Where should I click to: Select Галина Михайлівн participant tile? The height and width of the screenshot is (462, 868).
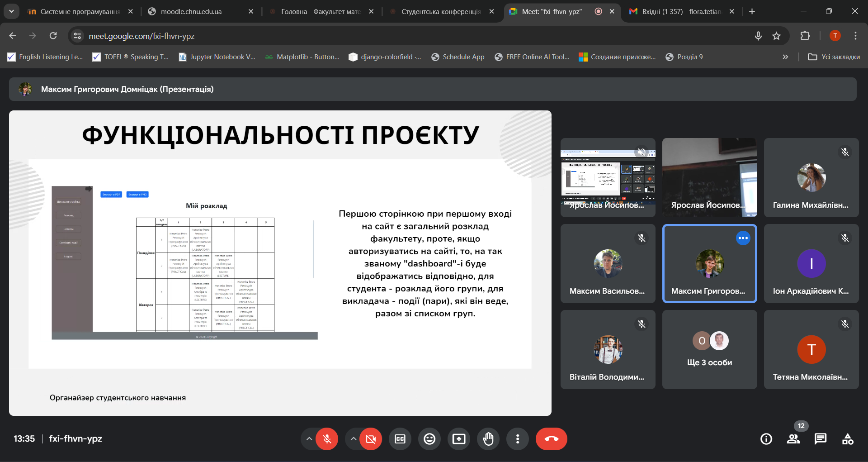pyautogui.click(x=811, y=177)
